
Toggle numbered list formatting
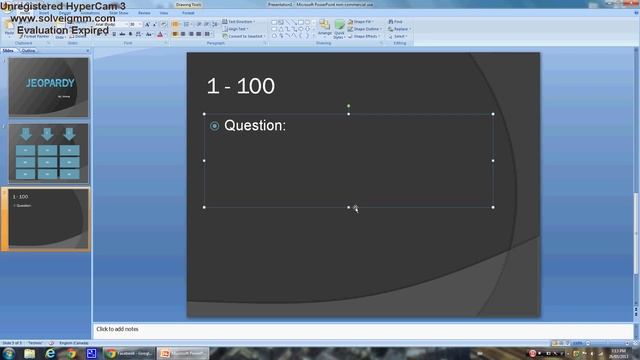click(x=187, y=24)
